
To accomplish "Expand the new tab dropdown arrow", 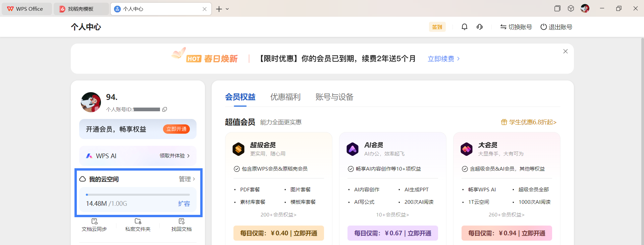I will click(227, 9).
